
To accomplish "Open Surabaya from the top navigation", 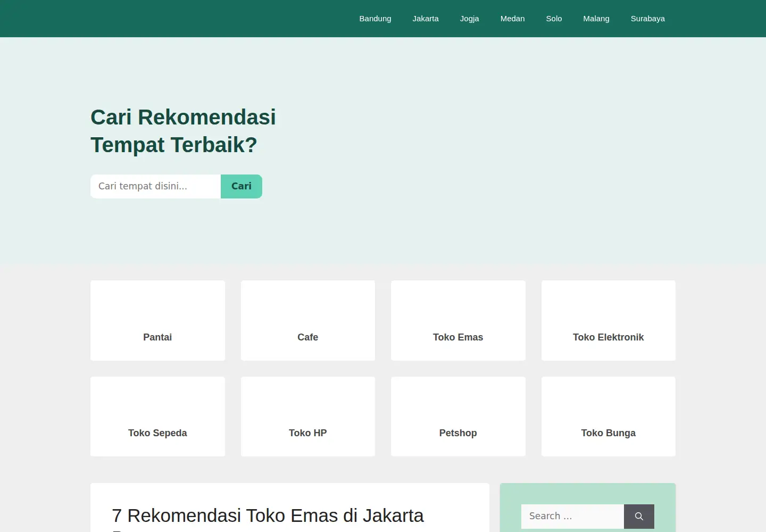I will point(648,19).
